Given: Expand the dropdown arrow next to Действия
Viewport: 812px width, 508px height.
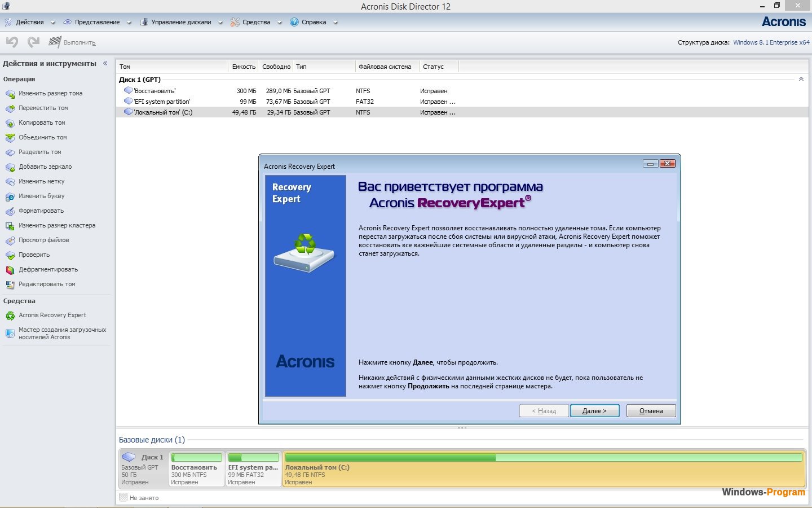Looking at the screenshot, I should [53, 23].
